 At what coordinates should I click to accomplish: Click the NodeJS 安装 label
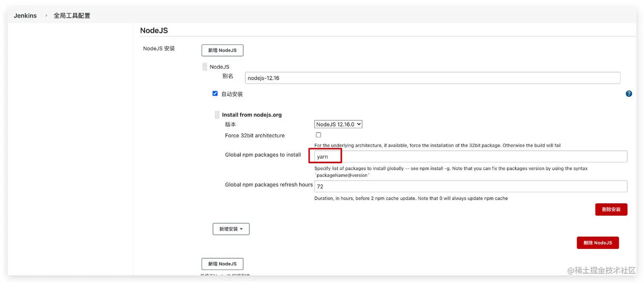(159, 49)
